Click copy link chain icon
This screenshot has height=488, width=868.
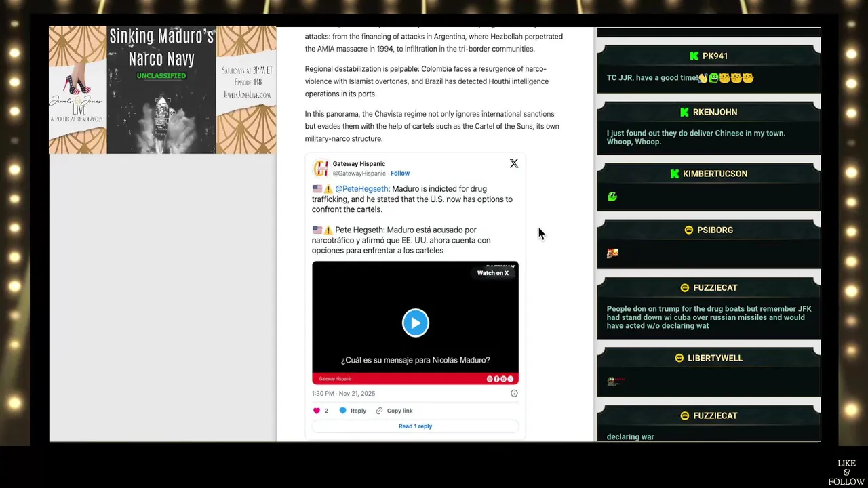pos(379,411)
